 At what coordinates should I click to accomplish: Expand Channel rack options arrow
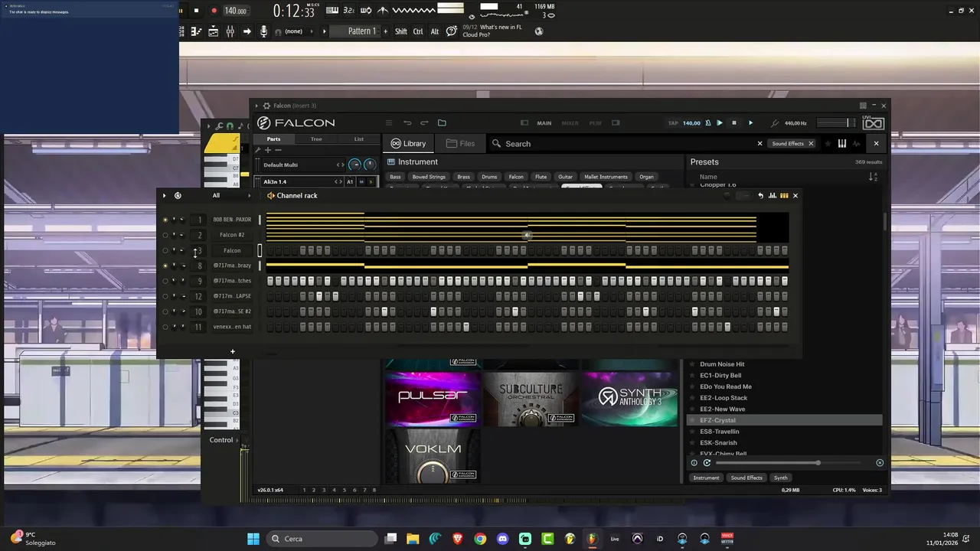[x=164, y=195]
